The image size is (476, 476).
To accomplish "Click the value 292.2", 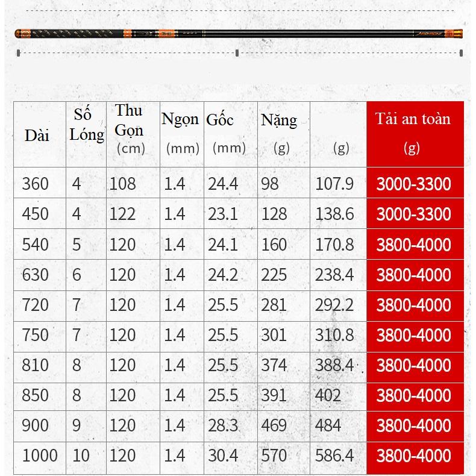I will point(334,305).
